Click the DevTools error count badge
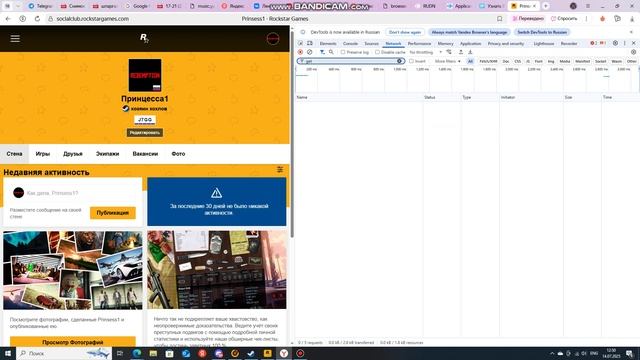 (x=593, y=43)
